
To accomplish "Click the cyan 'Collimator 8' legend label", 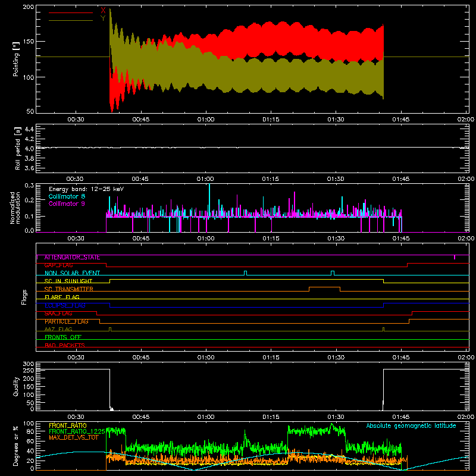I will [67, 196].
